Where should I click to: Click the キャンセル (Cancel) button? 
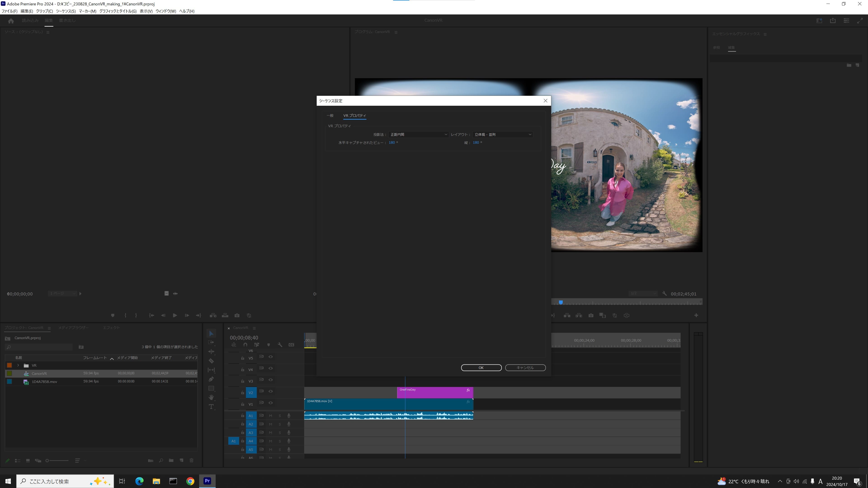[525, 368]
